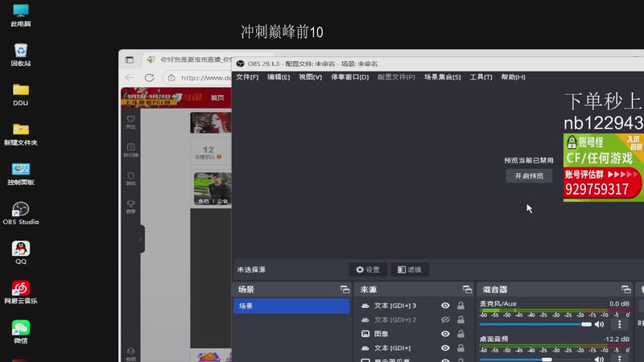644x362 pixels.
Task: Click the browser tab actions icon
Action: click(130, 60)
